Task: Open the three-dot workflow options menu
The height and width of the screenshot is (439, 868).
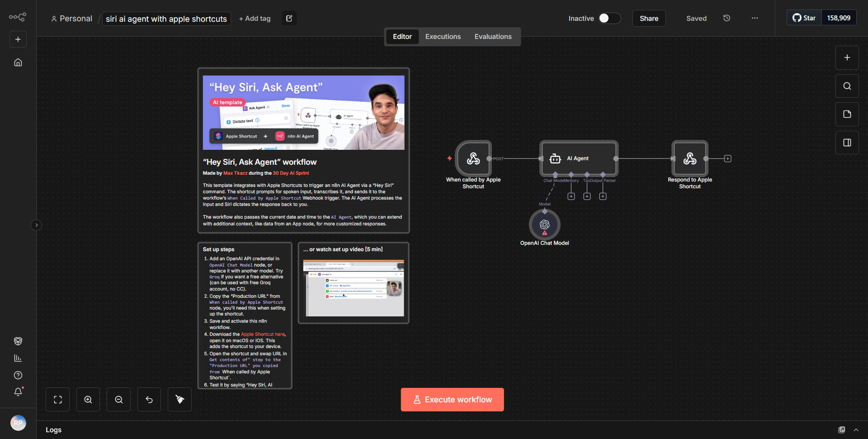Action: pyautogui.click(x=755, y=18)
